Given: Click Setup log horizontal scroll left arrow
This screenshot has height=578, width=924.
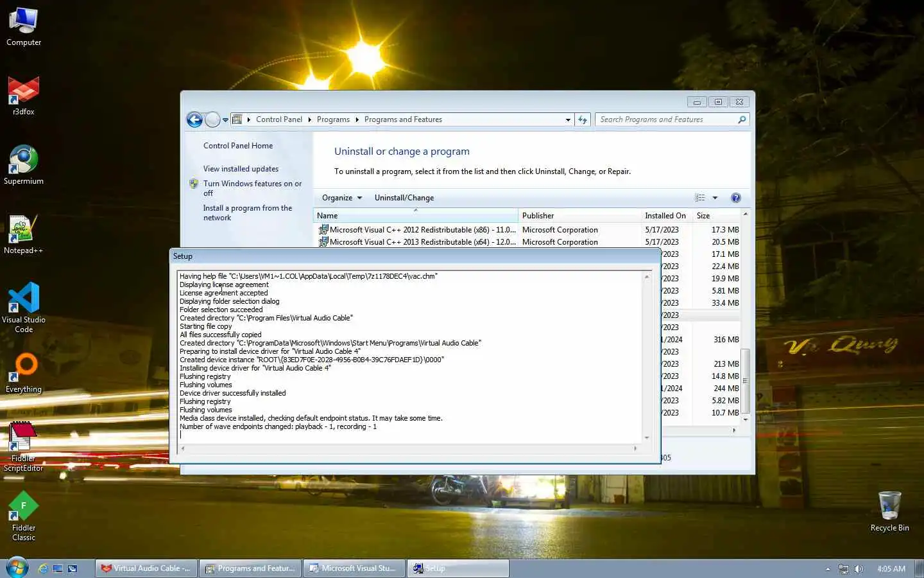Looking at the screenshot, I should coord(183,448).
